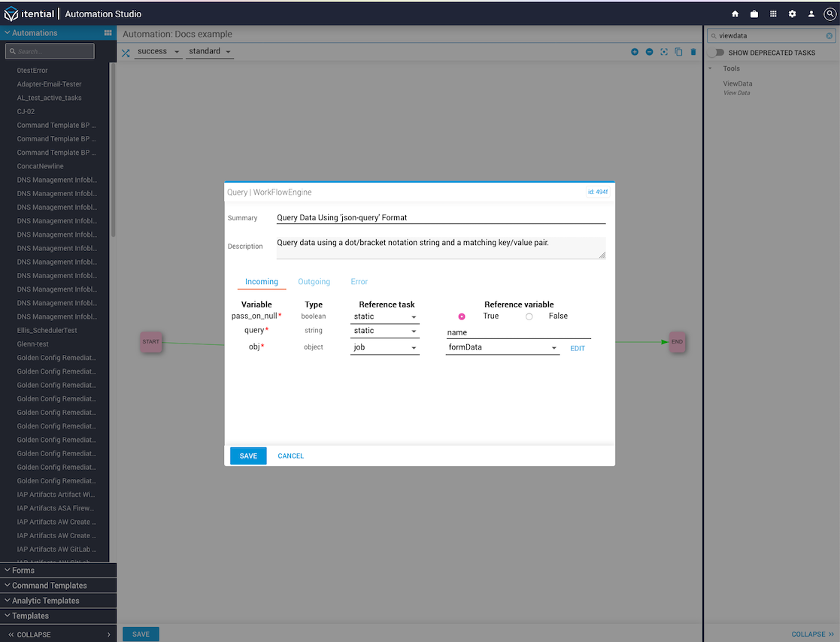Select the False radio for pass_on_null
The image size is (840, 642).
tap(529, 316)
